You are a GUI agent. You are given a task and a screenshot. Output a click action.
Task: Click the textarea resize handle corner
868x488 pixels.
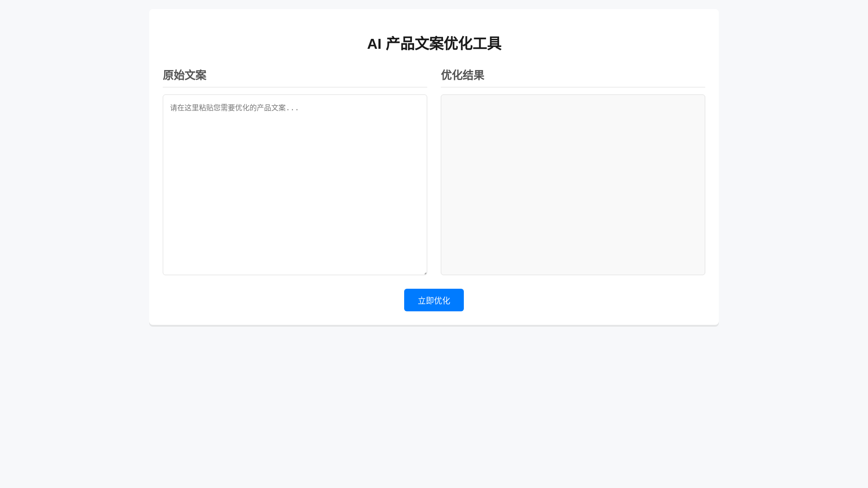point(425,272)
